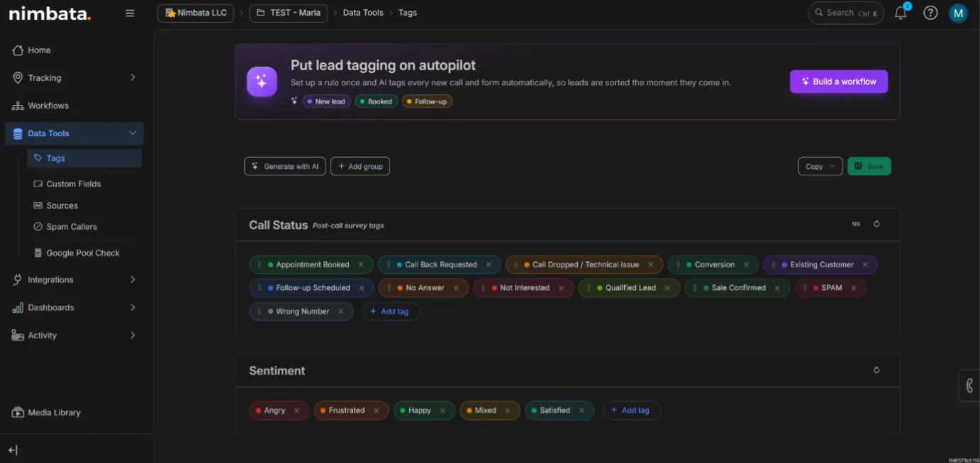Click the Follow-up example chip in banner
Image resolution: width=980 pixels, height=463 pixels.
tap(428, 101)
